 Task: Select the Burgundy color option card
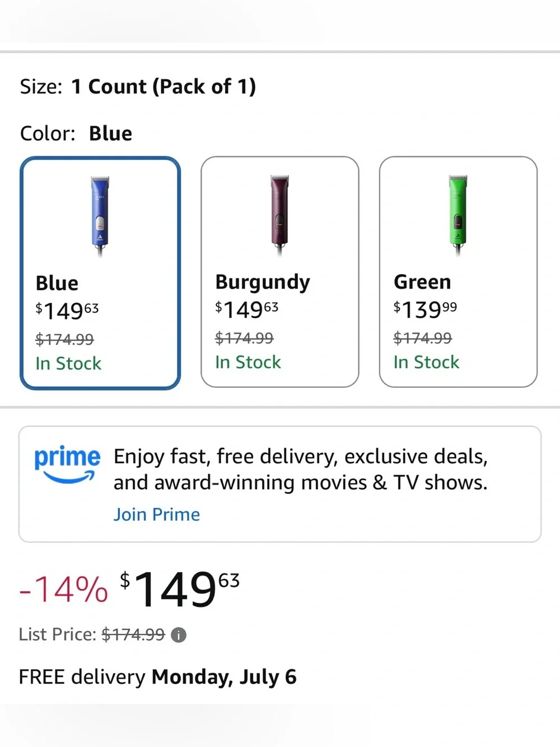click(x=280, y=272)
